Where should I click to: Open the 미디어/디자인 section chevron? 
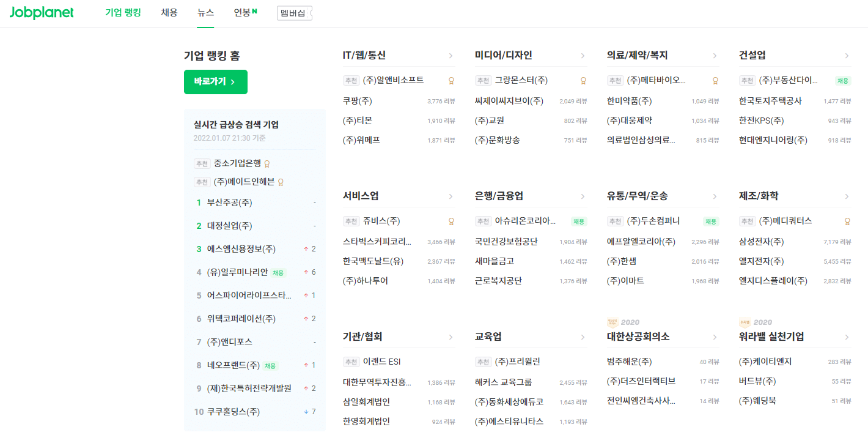(x=583, y=54)
